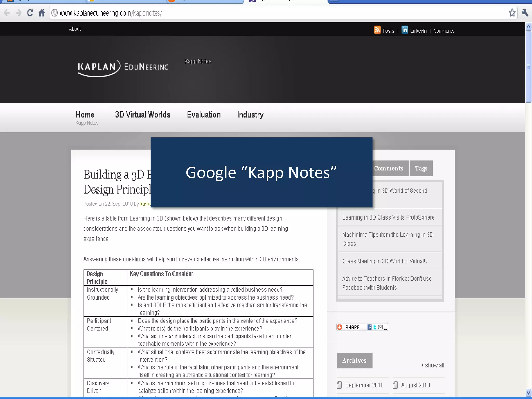Image resolution: width=532 pixels, height=399 pixels.
Task: Share the post via Facebook icon
Action: (369, 327)
